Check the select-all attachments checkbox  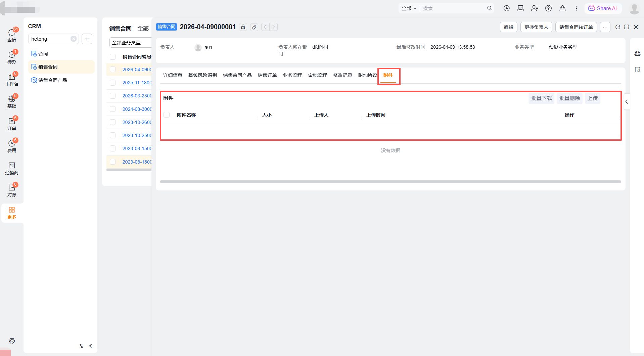[x=167, y=115]
